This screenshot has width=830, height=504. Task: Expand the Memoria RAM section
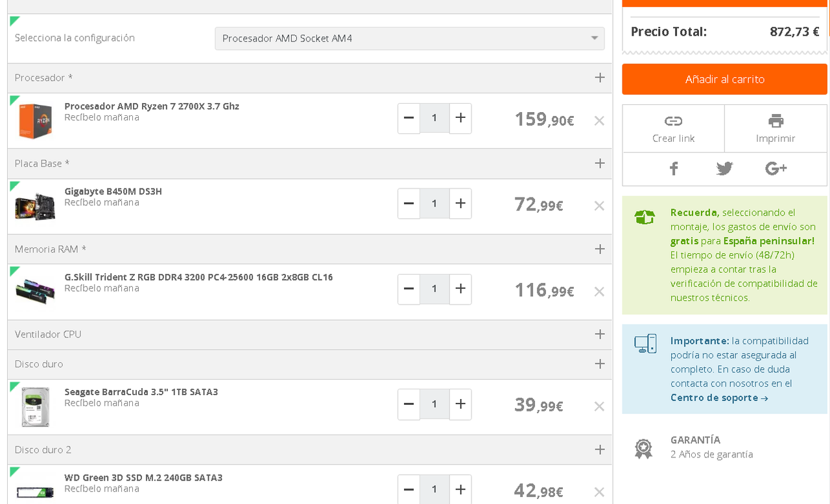(600, 249)
